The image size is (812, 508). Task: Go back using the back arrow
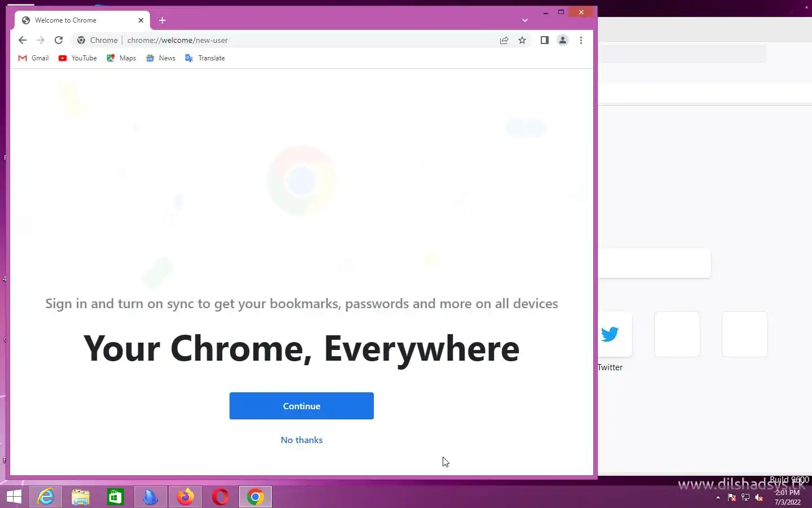[23, 40]
